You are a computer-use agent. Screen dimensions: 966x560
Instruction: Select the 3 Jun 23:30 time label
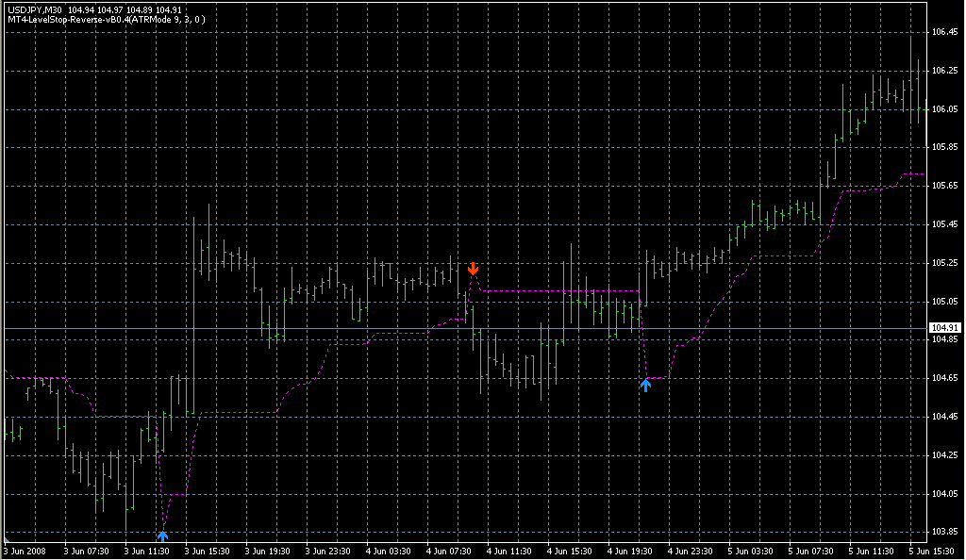pos(327,552)
